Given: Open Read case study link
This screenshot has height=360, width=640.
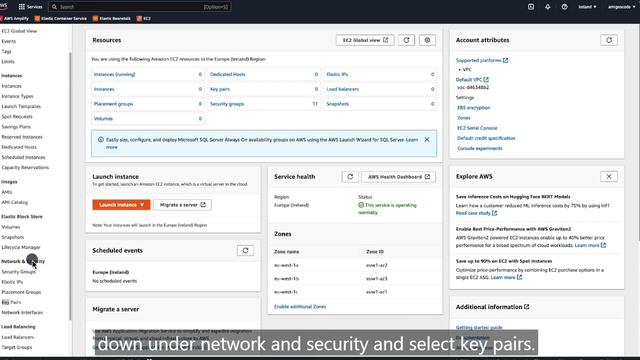Looking at the screenshot, I should (x=476, y=213).
